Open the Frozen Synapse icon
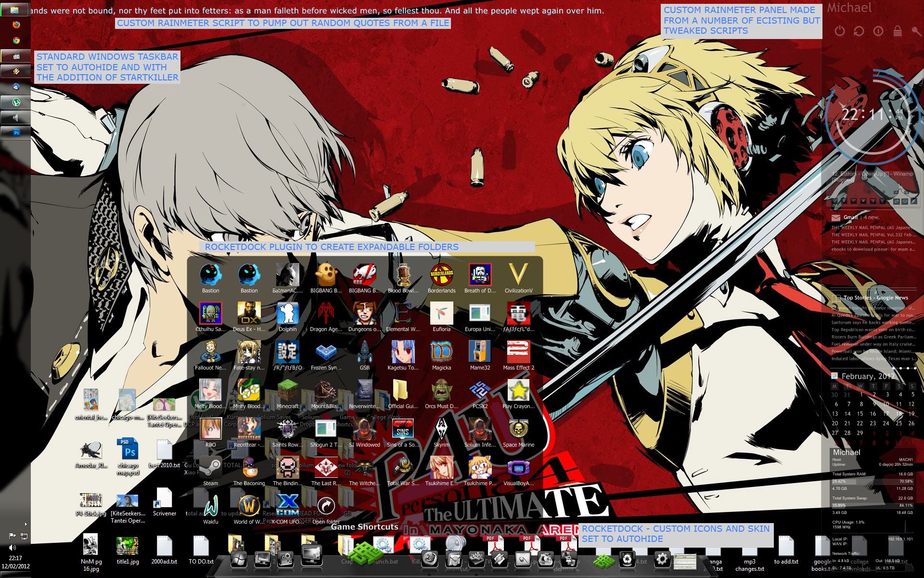This screenshot has height=578, width=924. click(326, 355)
